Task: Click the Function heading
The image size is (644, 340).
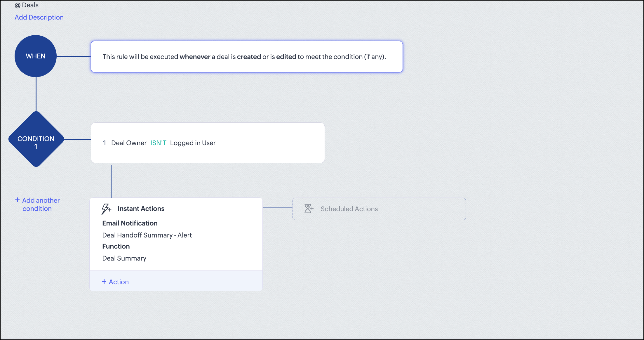Action: coord(116,246)
